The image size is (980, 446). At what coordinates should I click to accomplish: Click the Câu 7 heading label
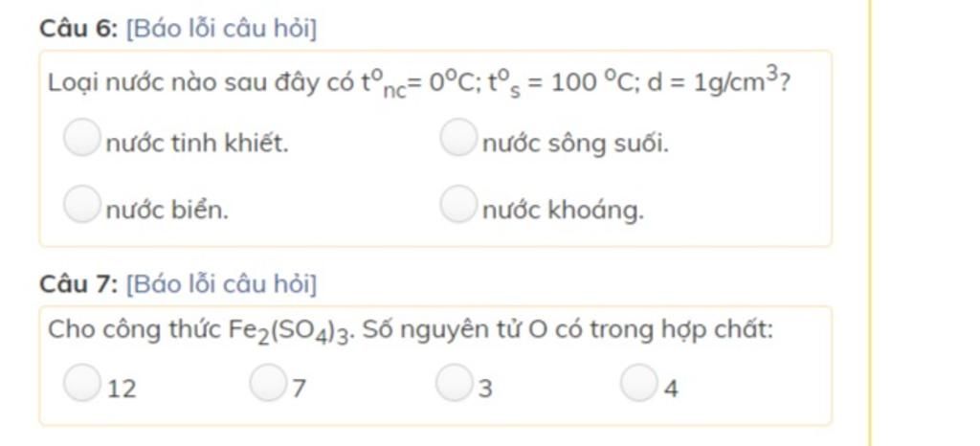tap(78, 284)
